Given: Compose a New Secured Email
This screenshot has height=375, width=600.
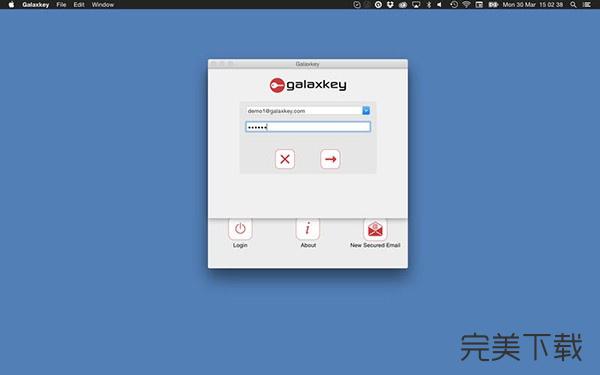Looking at the screenshot, I should tap(375, 229).
